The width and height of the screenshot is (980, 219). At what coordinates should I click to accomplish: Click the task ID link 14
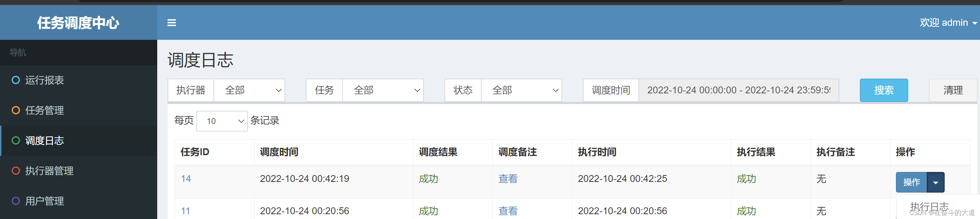[x=186, y=179]
